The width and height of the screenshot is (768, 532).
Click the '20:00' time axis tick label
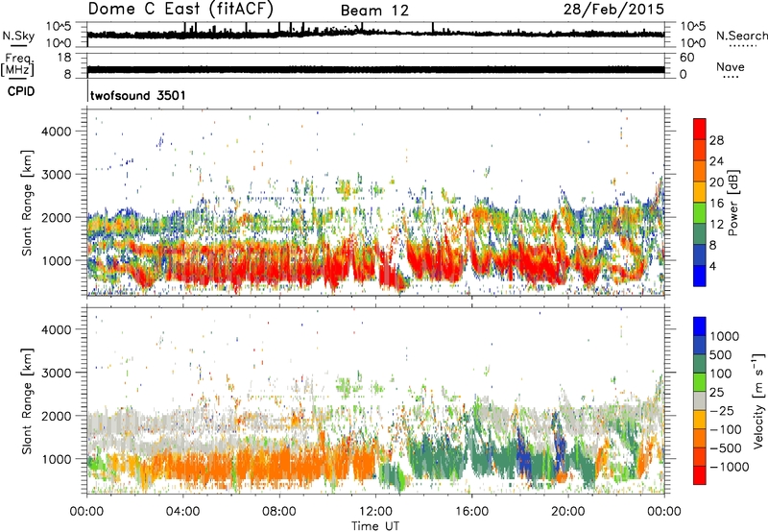pyautogui.click(x=567, y=512)
